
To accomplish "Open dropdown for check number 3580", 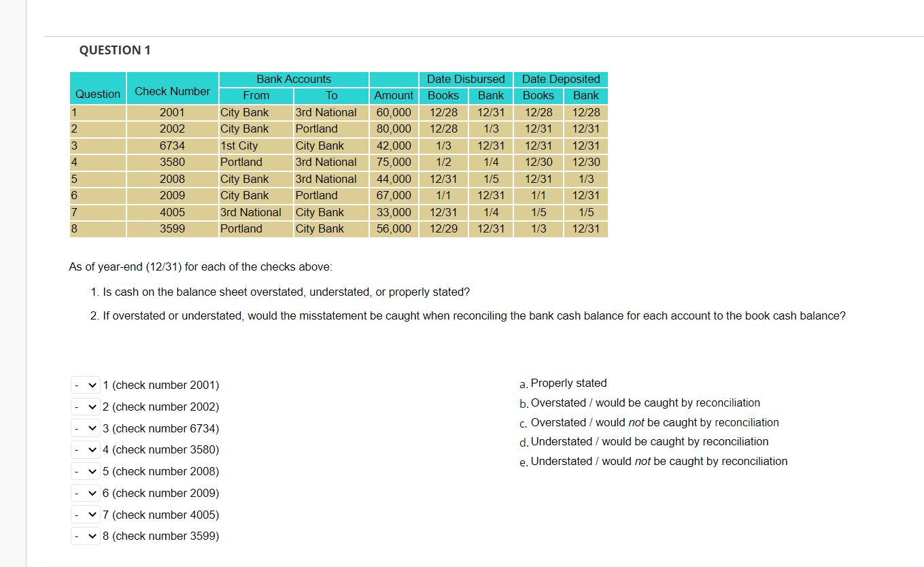I will point(85,449).
